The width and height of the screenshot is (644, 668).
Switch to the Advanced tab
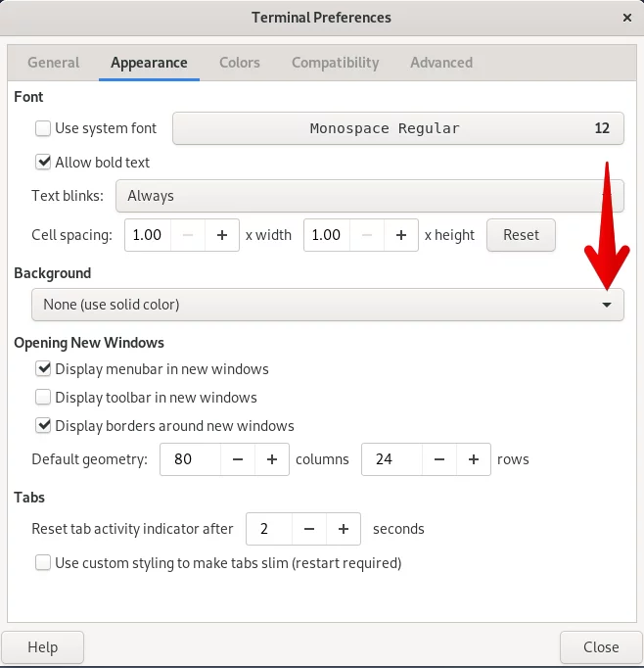point(441,63)
